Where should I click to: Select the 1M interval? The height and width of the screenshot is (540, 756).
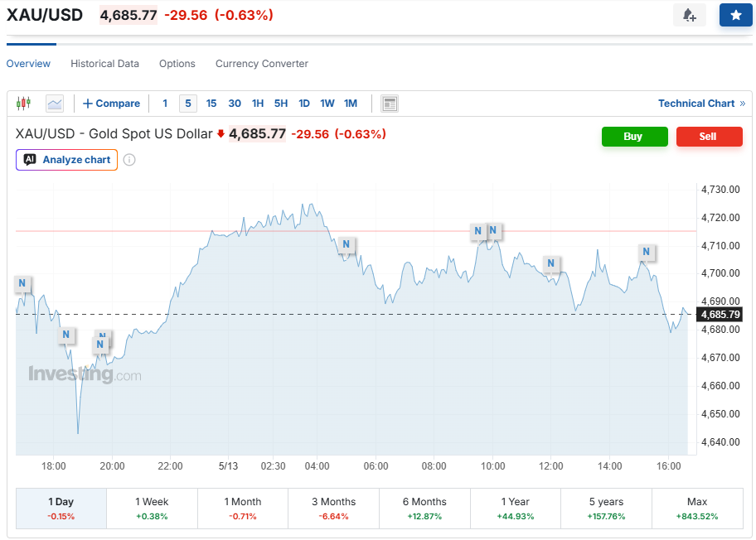point(351,103)
